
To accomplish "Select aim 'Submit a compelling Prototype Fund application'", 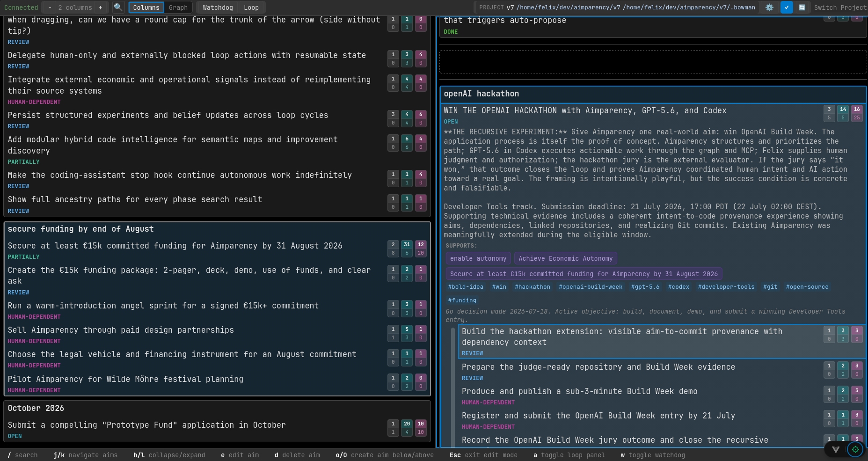I will (x=217, y=430).
